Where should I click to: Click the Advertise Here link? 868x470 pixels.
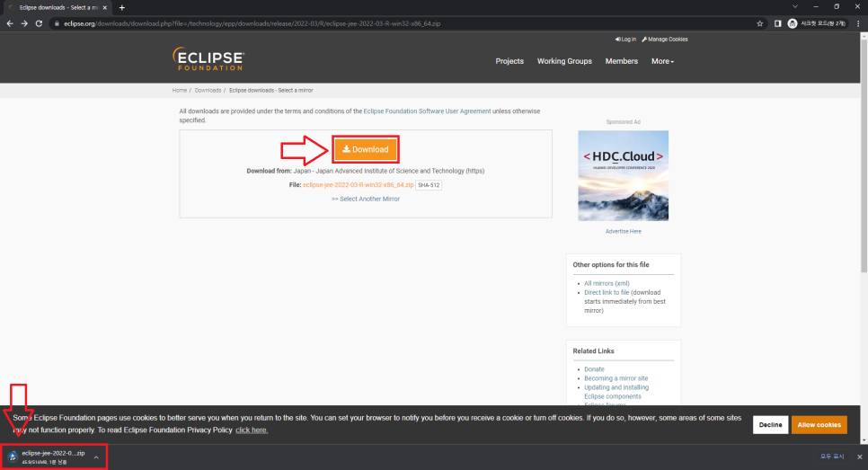point(623,231)
